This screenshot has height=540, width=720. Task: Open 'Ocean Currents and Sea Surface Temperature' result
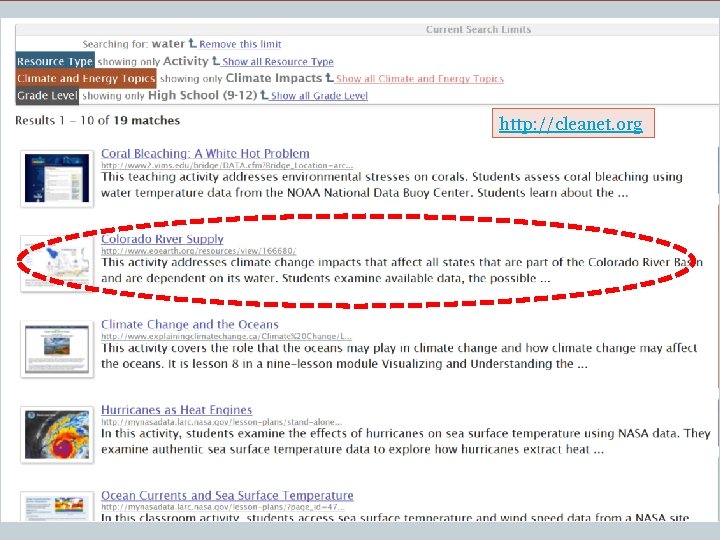tap(227, 495)
